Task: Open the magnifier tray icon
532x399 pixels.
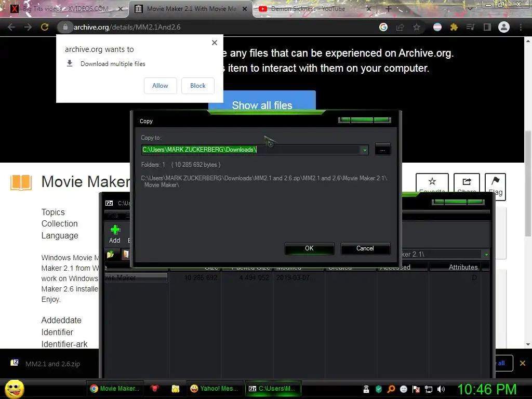Action: pos(391,389)
